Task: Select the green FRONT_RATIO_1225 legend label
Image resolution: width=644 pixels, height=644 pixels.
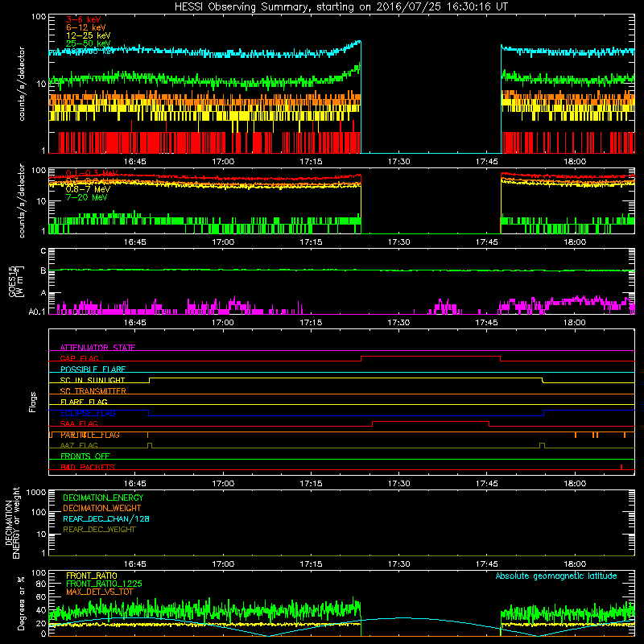Action: click(x=104, y=584)
